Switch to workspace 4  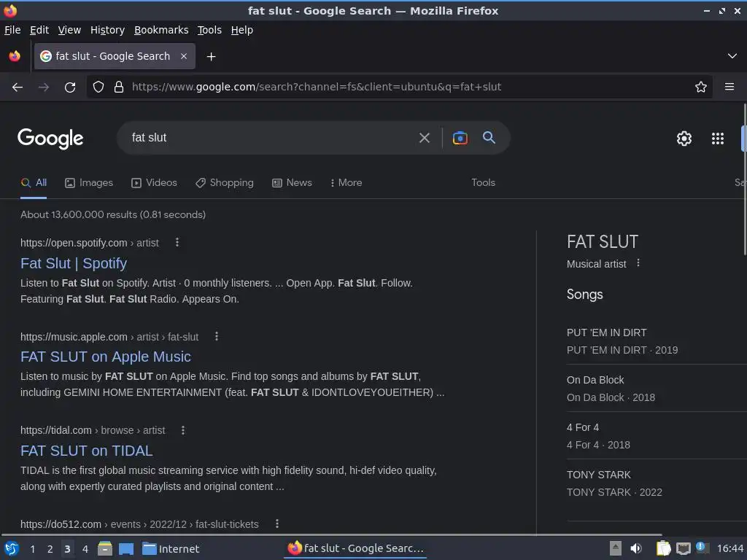click(85, 549)
